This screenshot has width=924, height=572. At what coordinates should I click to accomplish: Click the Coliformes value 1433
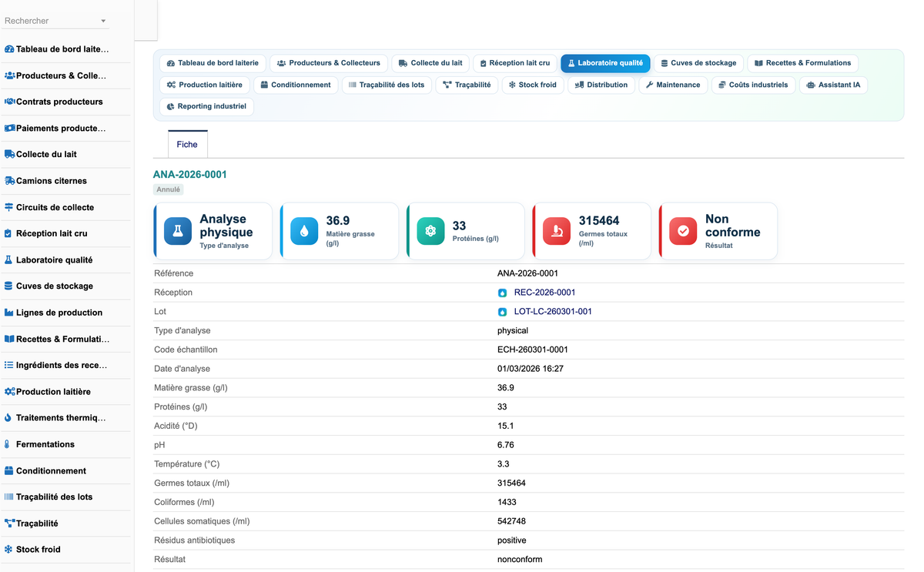coord(507,502)
